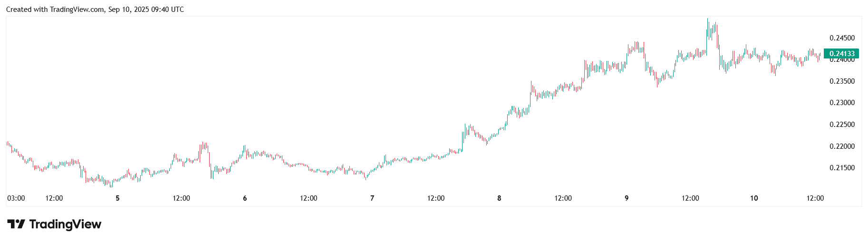Click the 0.23500 price axis label
This screenshot has height=242, width=868.
click(x=842, y=81)
